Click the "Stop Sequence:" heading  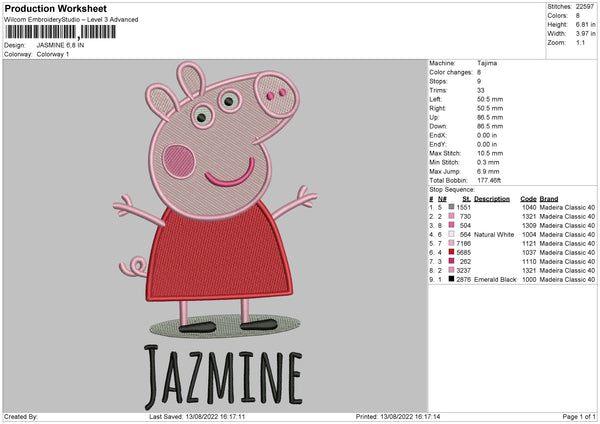(x=452, y=190)
